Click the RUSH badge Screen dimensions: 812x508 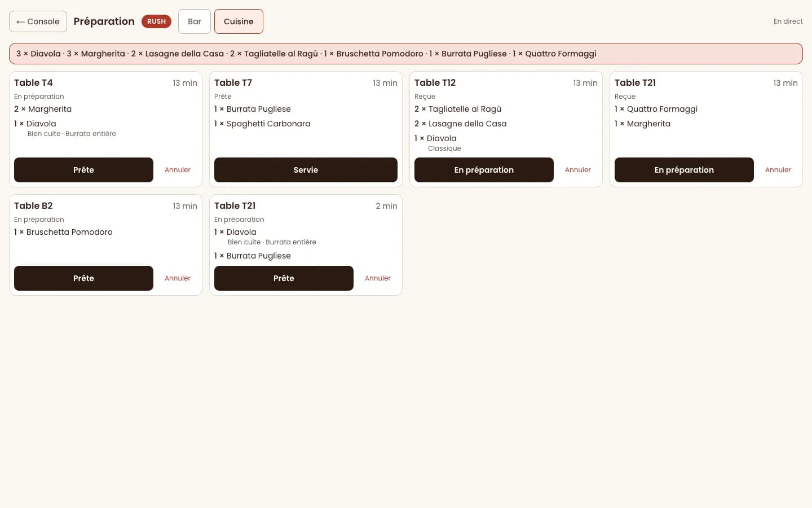pos(156,21)
